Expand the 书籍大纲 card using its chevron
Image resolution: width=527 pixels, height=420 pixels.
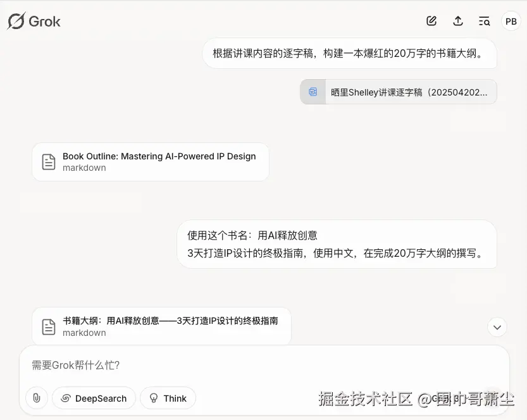coord(497,327)
